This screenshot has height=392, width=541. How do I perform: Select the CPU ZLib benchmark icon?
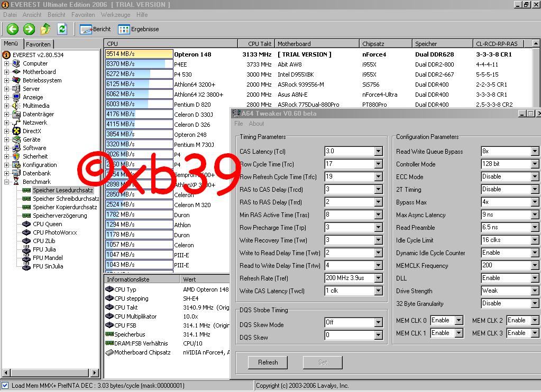point(26,241)
